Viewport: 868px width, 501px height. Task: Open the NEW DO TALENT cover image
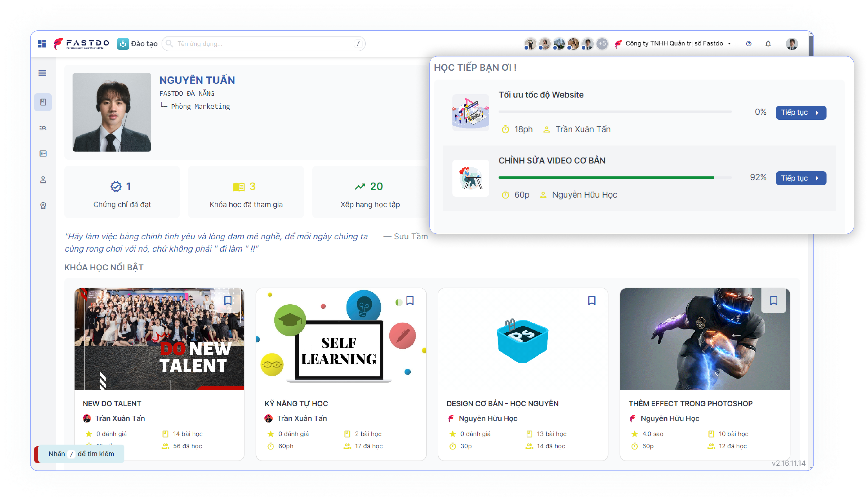click(159, 339)
